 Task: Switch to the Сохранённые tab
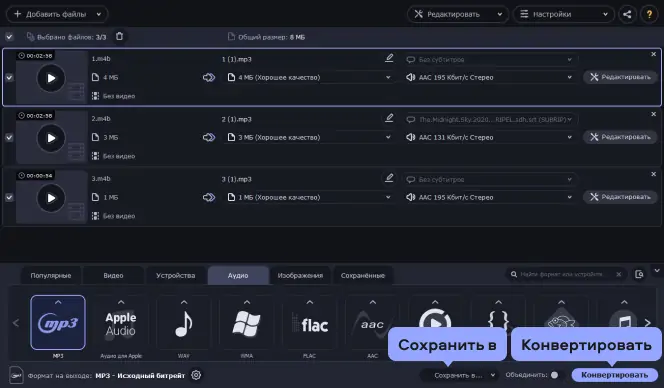coord(363,275)
